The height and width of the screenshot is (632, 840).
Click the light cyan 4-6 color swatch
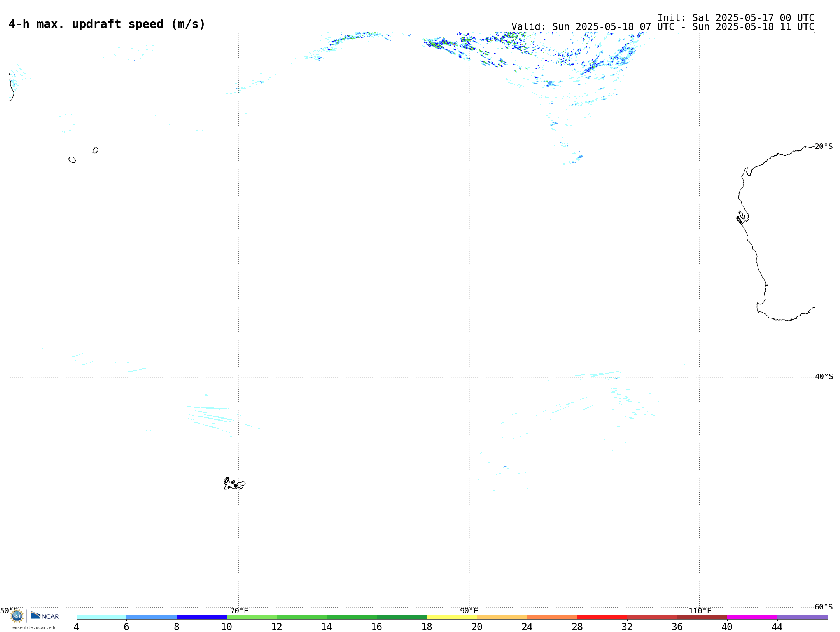[101, 617]
